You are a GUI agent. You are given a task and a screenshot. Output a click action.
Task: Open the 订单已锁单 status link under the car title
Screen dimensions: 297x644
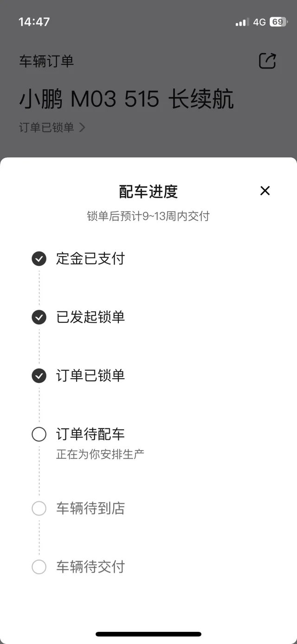tap(52, 127)
